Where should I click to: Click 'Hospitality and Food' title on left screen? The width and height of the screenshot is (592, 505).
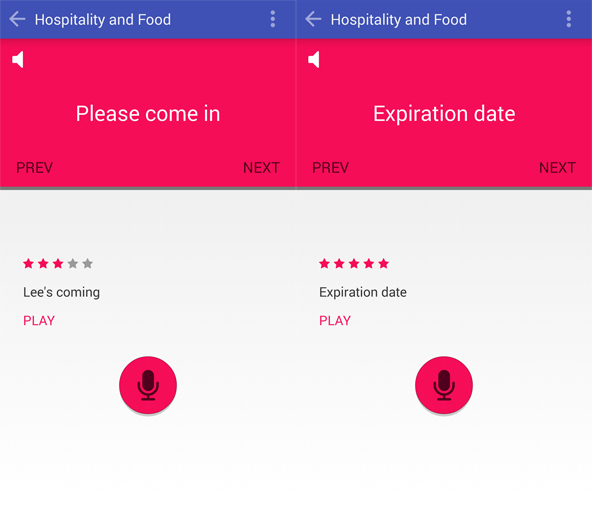coord(103,20)
